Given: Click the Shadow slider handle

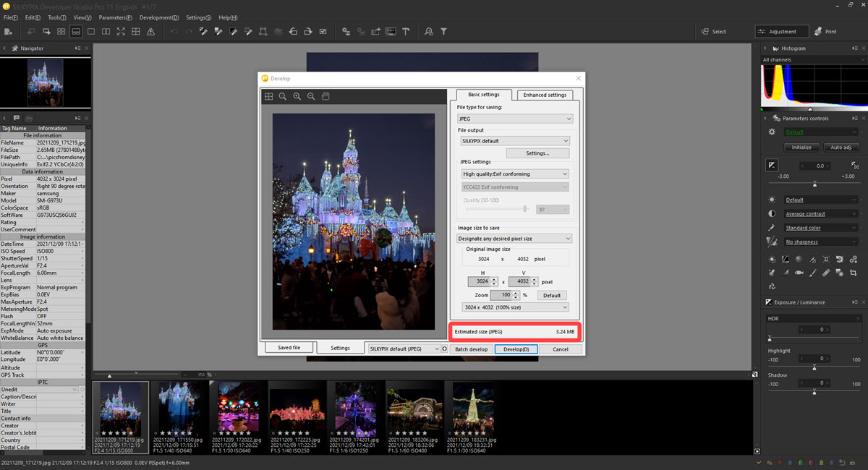Looking at the screenshot, I should click(814, 392).
